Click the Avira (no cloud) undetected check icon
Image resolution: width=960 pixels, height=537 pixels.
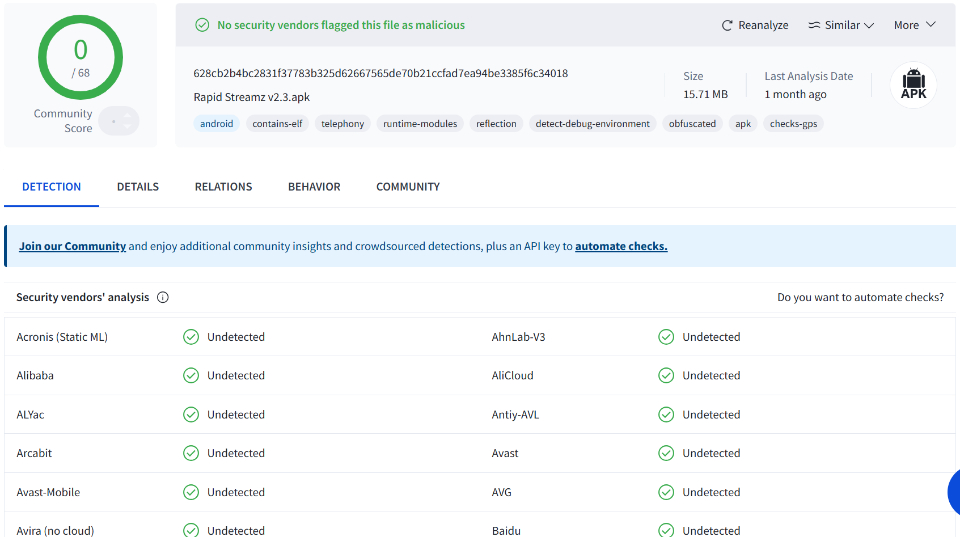click(x=191, y=530)
